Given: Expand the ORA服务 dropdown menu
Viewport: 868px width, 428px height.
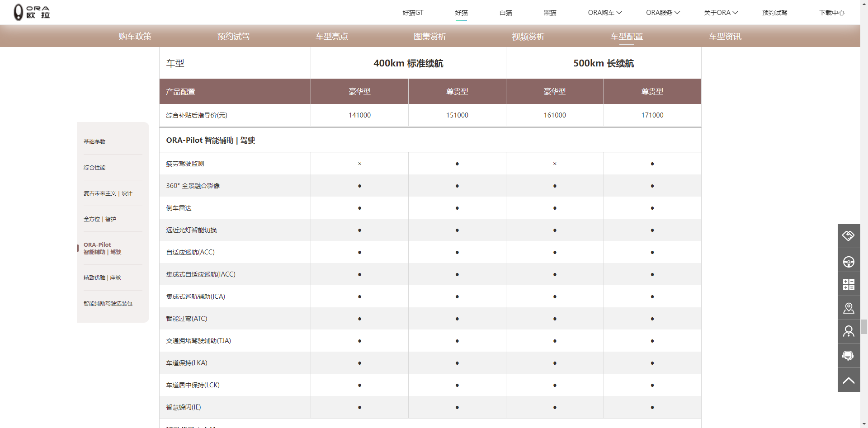Looking at the screenshot, I should (x=662, y=13).
